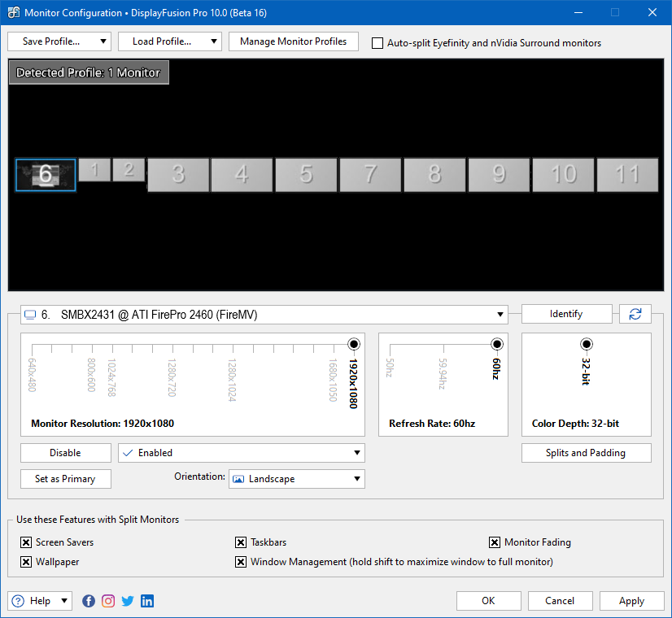The image size is (672, 618).
Task: Open DisplayFusion LinkedIn page icon
Action: [147, 601]
